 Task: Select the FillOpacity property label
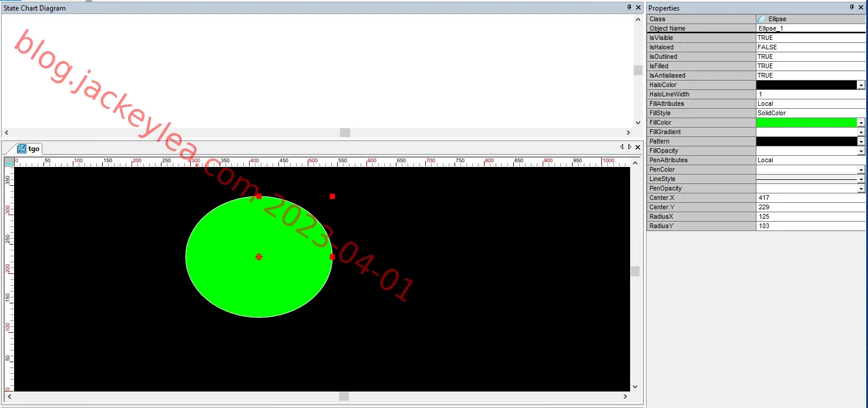click(x=701, y=151)
